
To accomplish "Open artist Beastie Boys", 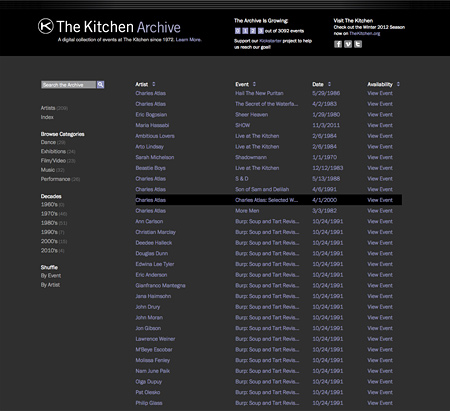I will click(150, 168).
